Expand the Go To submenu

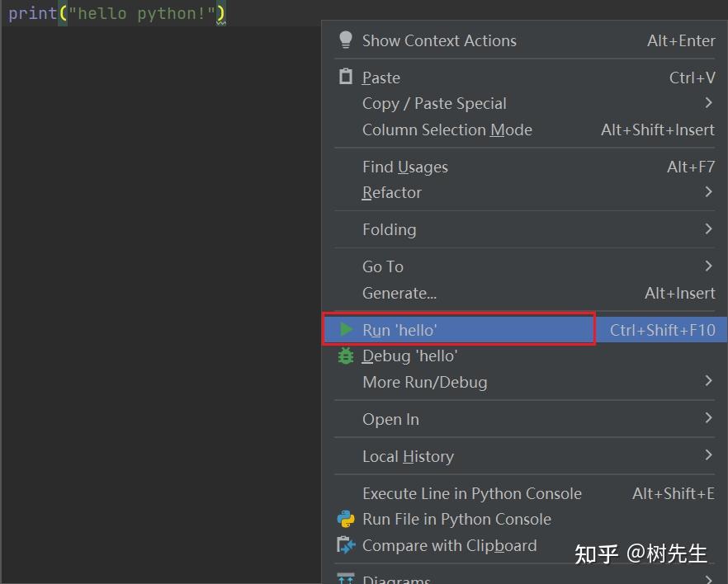[x=382, y=266]
